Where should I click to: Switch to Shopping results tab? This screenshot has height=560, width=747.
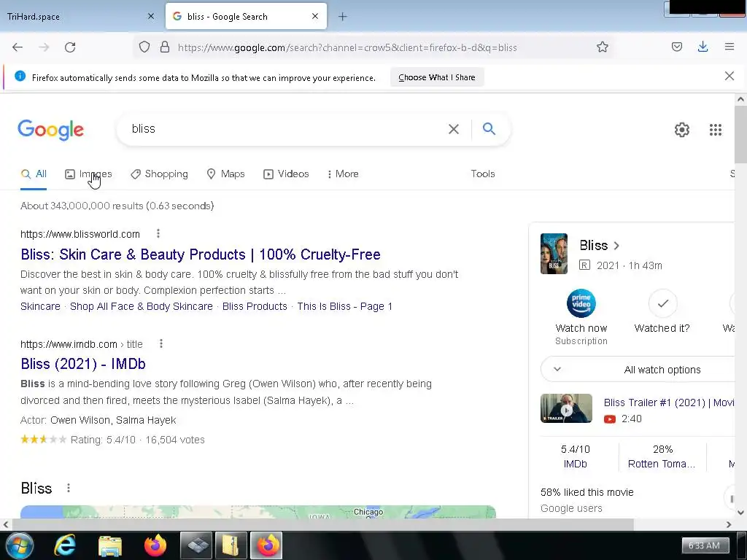click(160, 174)
